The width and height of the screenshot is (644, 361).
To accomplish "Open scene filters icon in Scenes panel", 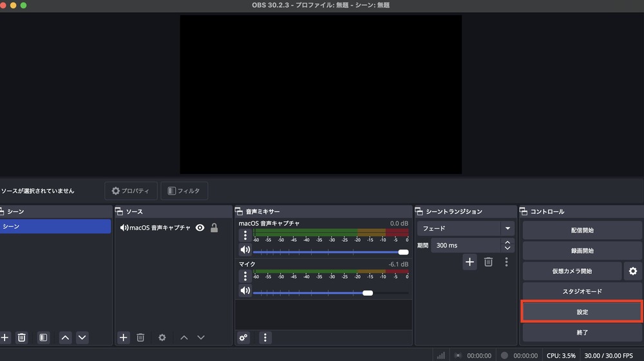I will [x=43, y=338].
